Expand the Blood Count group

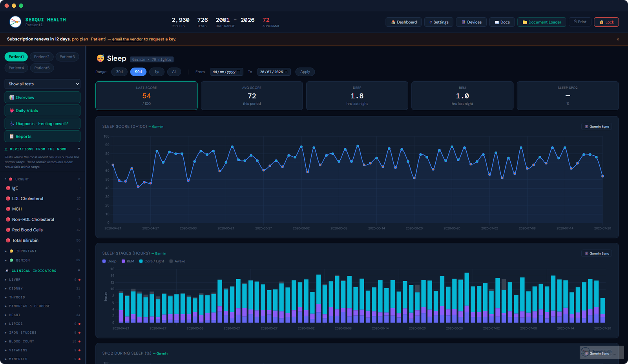(42, 342)
